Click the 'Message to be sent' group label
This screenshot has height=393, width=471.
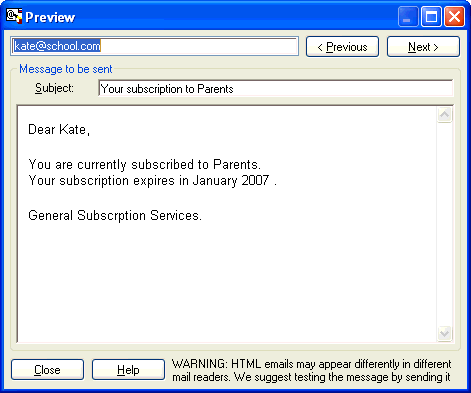tap(66, 69)
